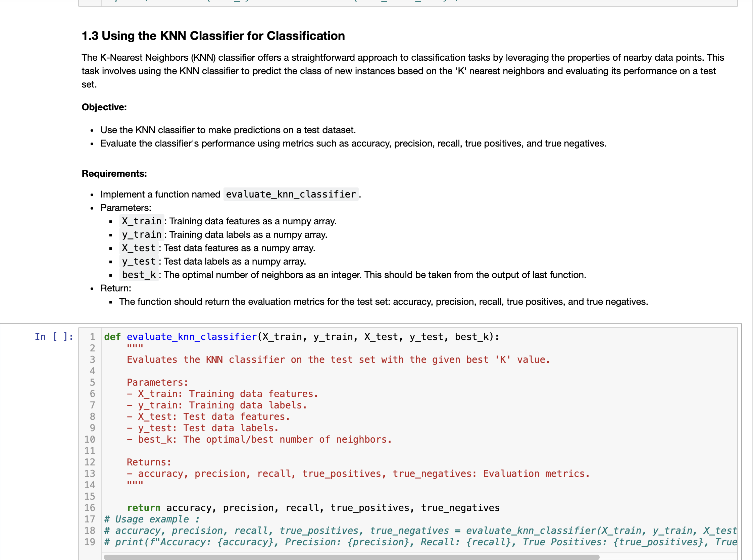This screenshot has width=753, height=560.
Task: Click the Returns line in the docstring
Action: [x=149, y=462]
